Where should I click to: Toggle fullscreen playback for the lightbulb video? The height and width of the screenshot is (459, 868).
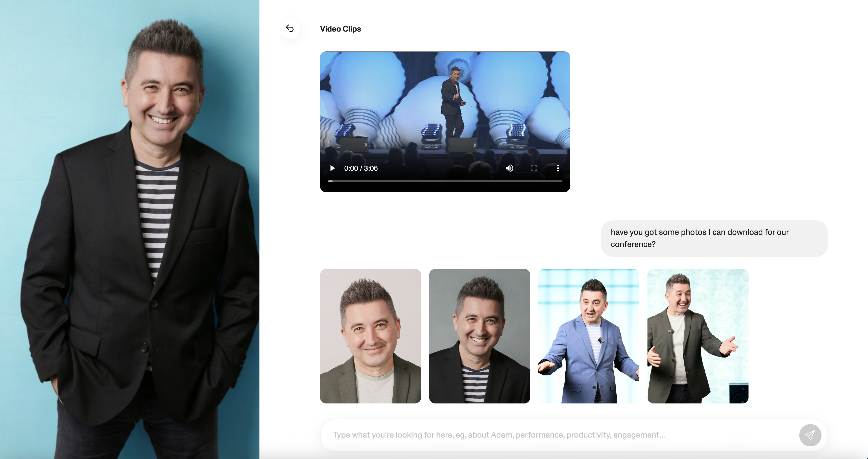tap(534, 168)
